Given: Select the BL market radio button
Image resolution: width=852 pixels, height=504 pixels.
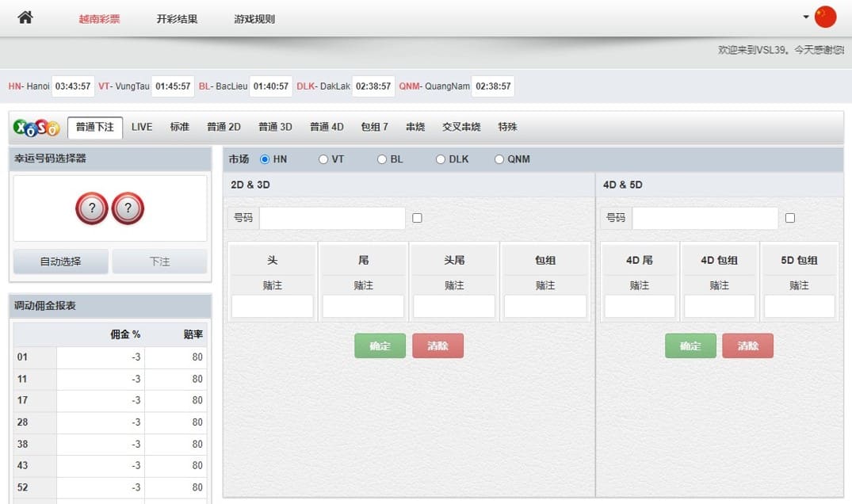Looking at the screenshot, I should (382, 159).
